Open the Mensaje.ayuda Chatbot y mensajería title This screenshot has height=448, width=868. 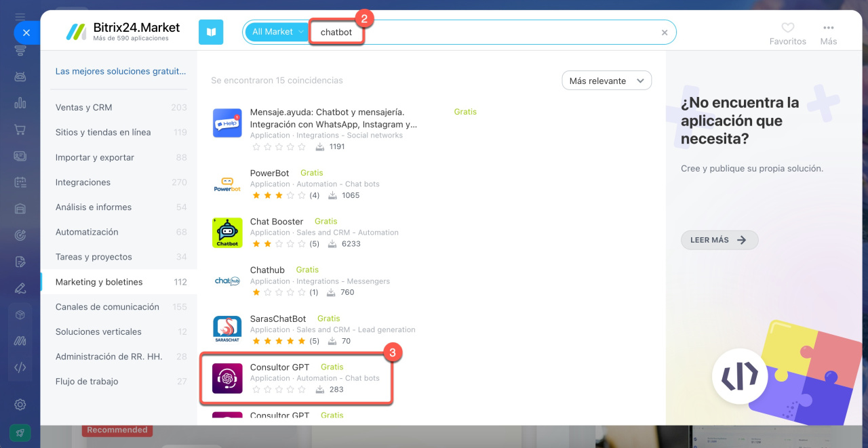[334, 118]
